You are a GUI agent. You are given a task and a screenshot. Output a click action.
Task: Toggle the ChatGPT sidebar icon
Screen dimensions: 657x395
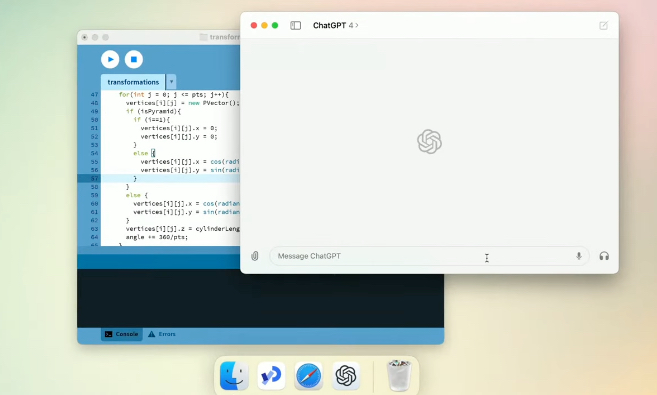pyautogui.click(x=295, y=26)
